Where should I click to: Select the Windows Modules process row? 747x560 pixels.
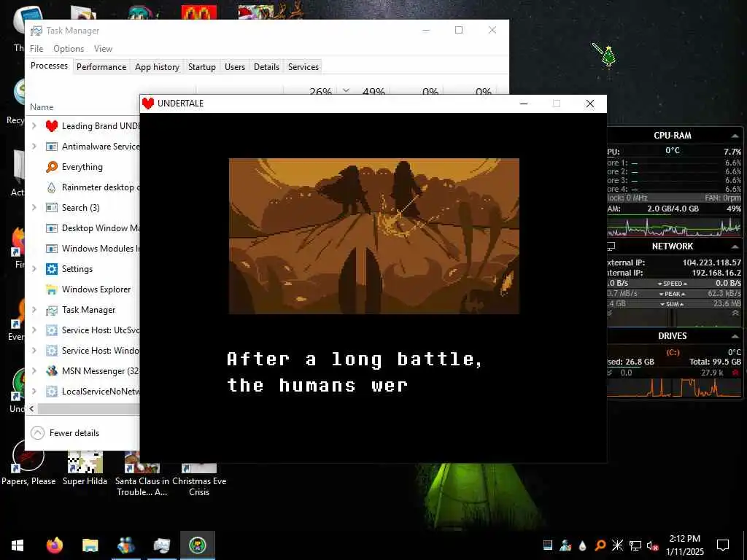[82, 249]
